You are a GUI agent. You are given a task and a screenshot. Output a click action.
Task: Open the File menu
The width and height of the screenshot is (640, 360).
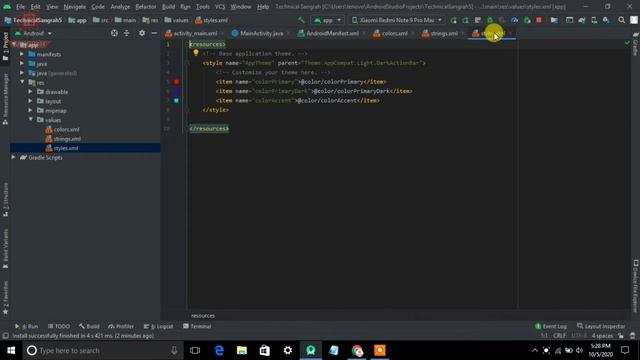tap(20, 7)
